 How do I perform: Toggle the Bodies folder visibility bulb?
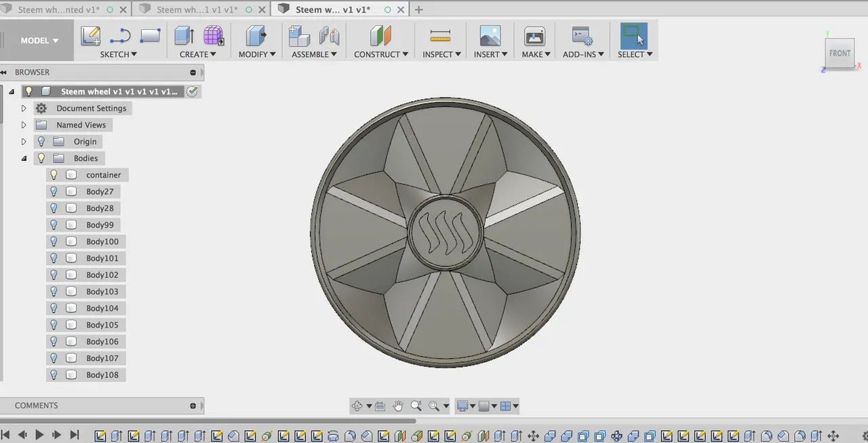(x=41, y=158)
